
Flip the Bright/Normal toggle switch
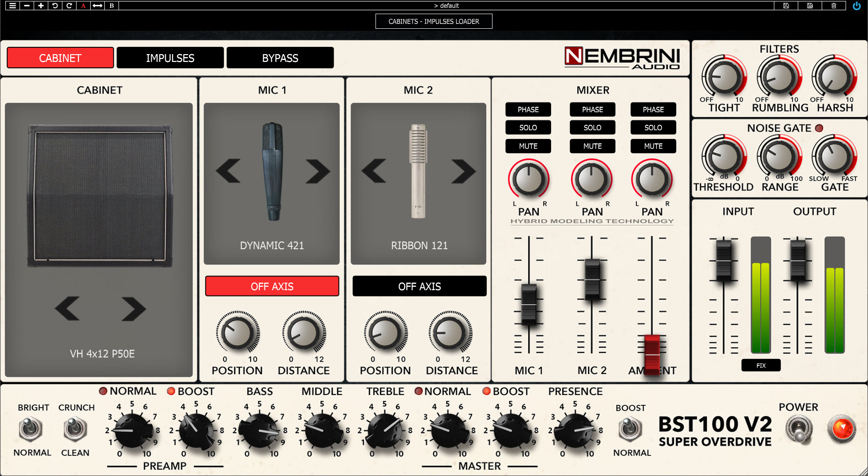(x=31, y=429)
